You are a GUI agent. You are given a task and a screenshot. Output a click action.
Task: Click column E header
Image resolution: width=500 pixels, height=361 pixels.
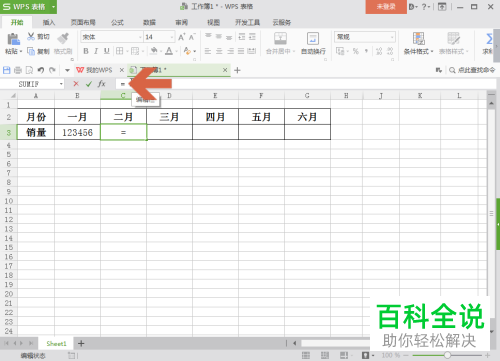(x=215, y=96)
